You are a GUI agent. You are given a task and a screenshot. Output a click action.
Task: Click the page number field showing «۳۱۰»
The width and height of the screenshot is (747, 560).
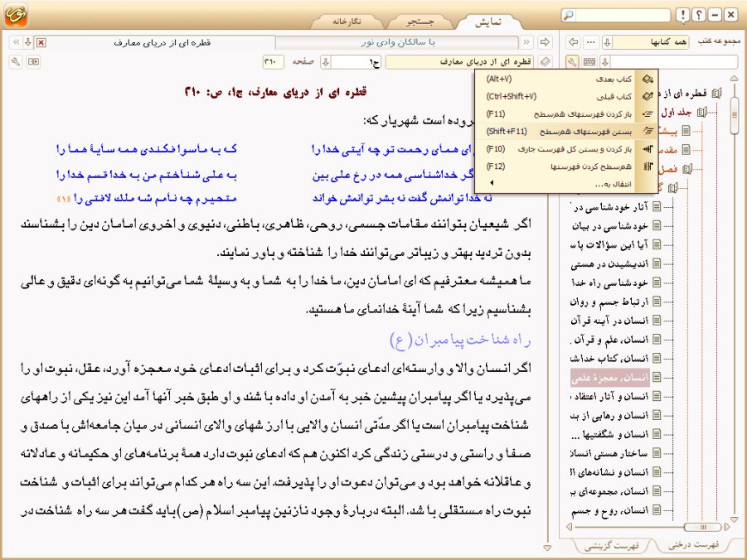273,62
